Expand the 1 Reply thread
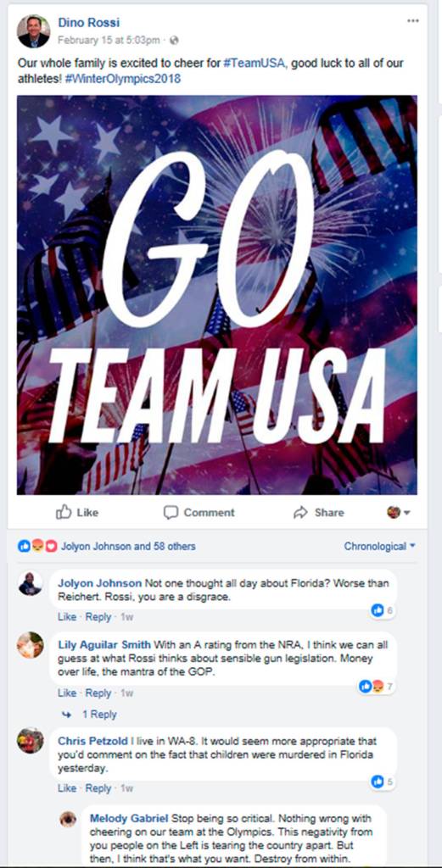442x868 pixels. click(x=92, y=715)
